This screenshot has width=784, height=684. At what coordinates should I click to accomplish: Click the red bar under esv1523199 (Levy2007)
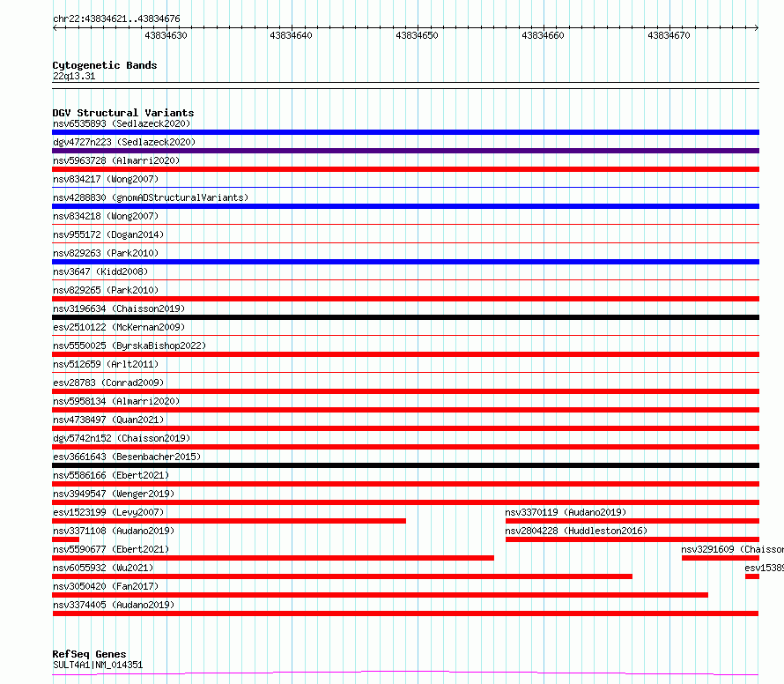coord(229,521)
